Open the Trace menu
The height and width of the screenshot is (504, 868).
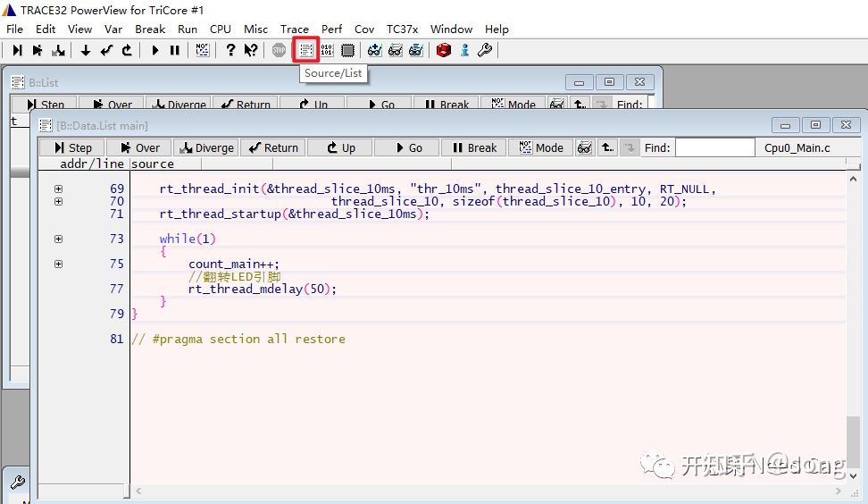tap(294, 29)
